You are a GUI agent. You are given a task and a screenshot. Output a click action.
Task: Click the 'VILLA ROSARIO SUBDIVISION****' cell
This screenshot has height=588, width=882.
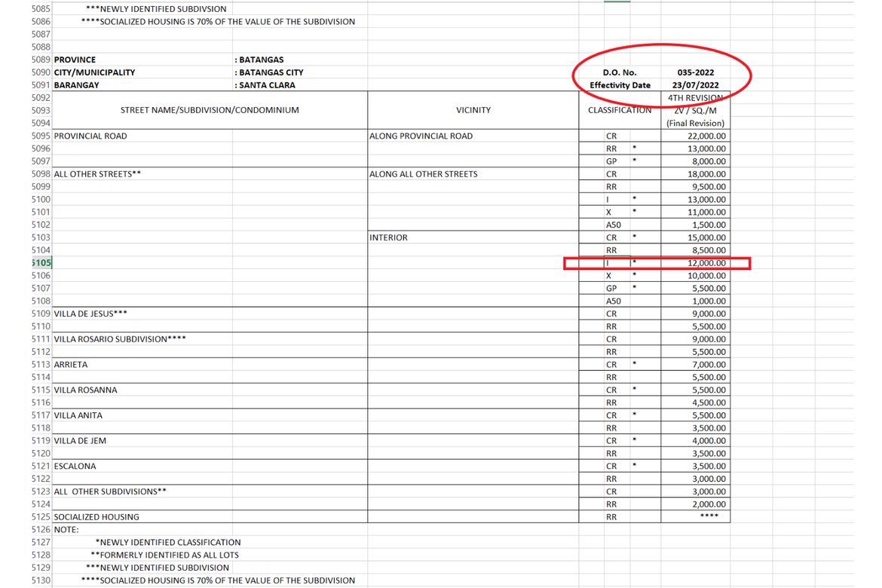(x=120, y=339)
